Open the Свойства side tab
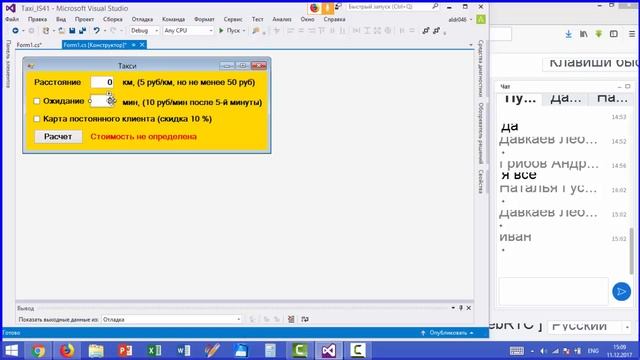 (x=481, y=181)
